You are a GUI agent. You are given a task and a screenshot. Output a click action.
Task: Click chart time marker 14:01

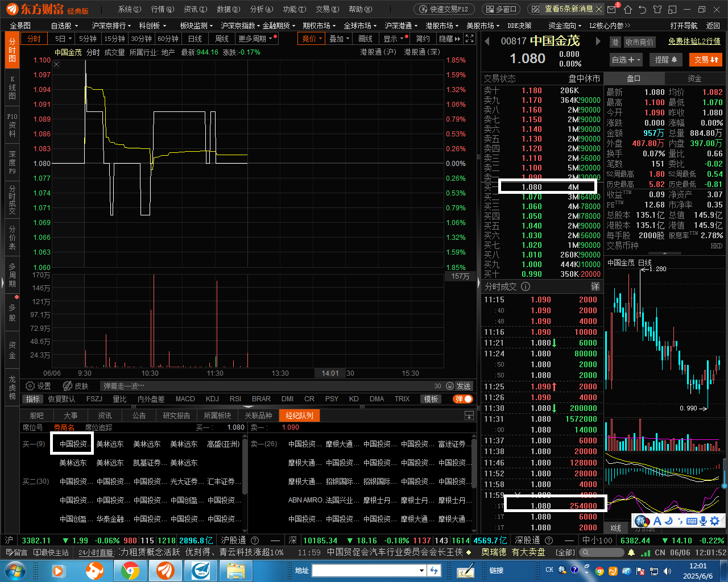click(330, 373)
